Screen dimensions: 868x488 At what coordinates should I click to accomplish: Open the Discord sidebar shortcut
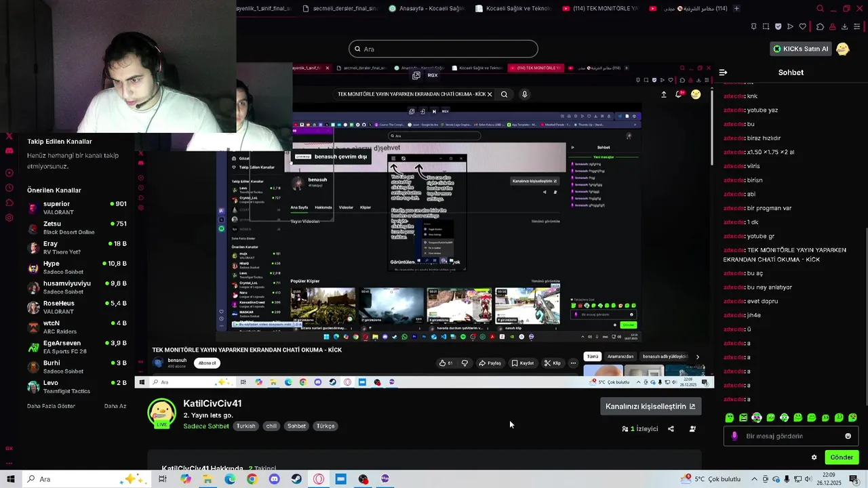pyautogui.click(x=9, y=150)
